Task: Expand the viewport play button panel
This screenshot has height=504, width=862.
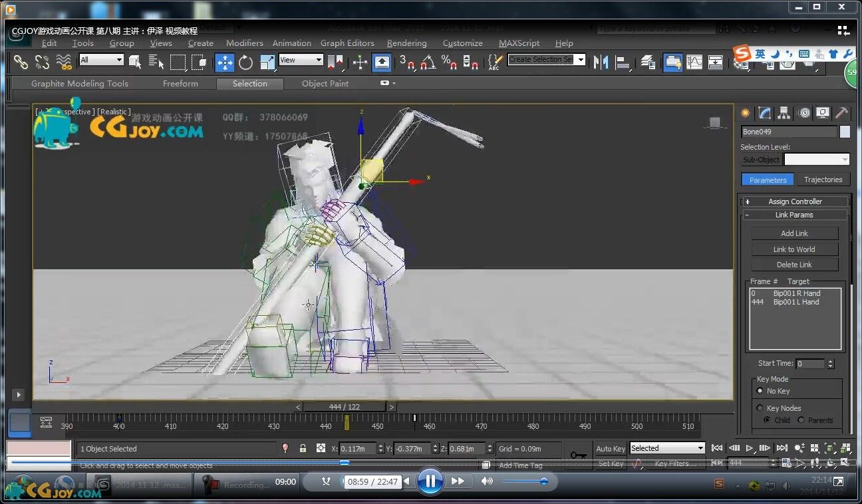Action: point(18,394)
